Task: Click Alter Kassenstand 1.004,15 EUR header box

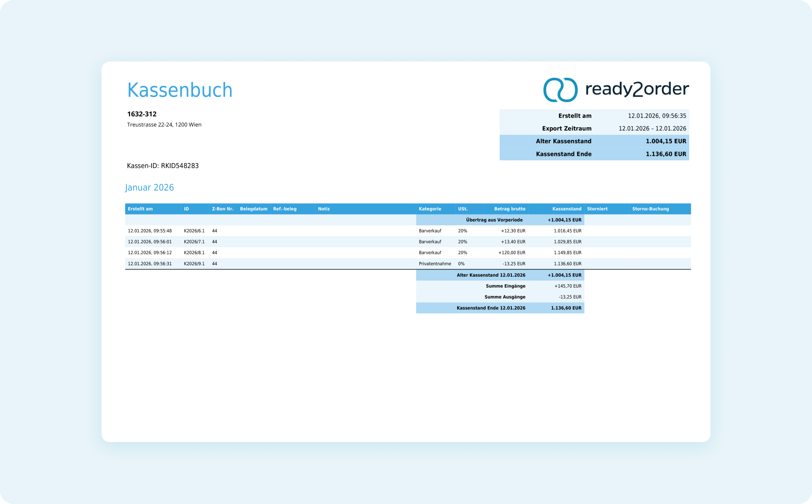Action: pos(594,141)
